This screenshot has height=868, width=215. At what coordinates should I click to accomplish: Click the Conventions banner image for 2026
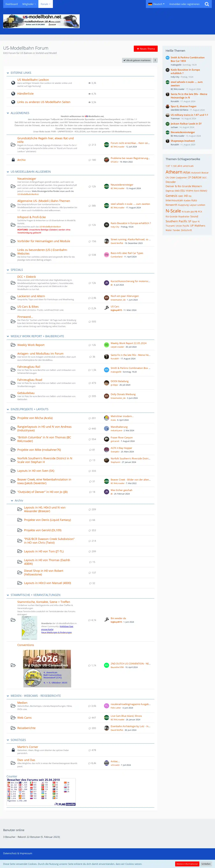click(47, 668)
